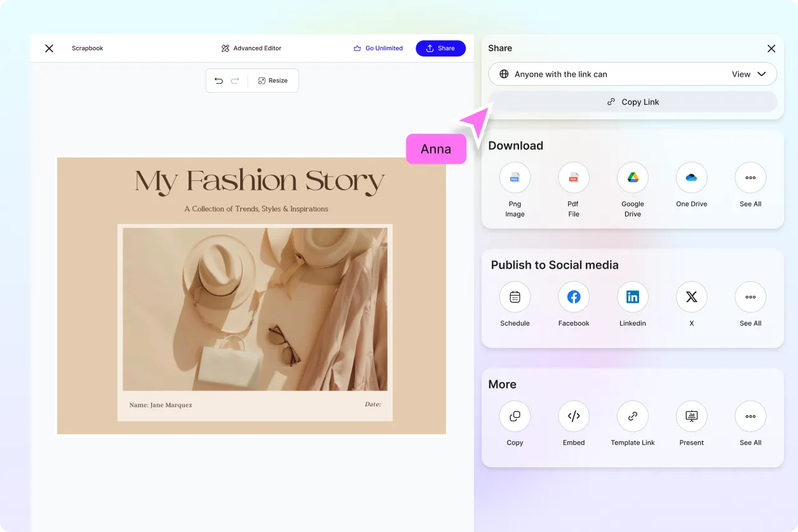Generate an Embed code
798x532 pixels.
pyautogui.click(x=573, y=416)
